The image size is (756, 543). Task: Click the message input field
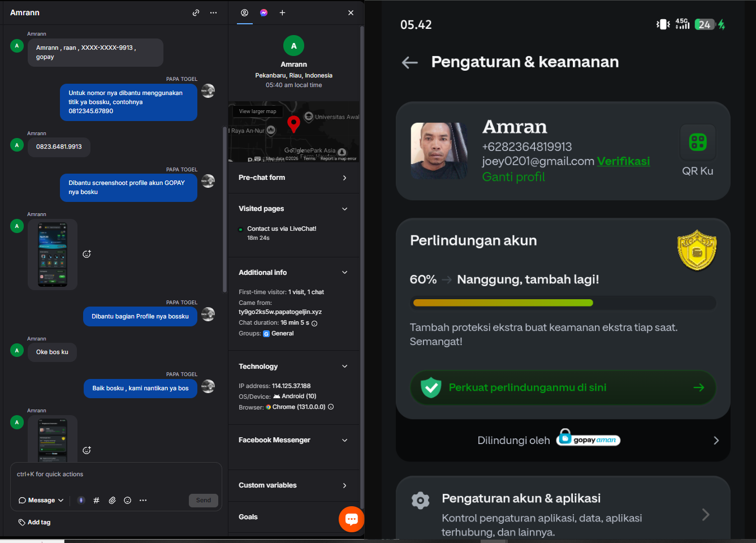(116, 475)
